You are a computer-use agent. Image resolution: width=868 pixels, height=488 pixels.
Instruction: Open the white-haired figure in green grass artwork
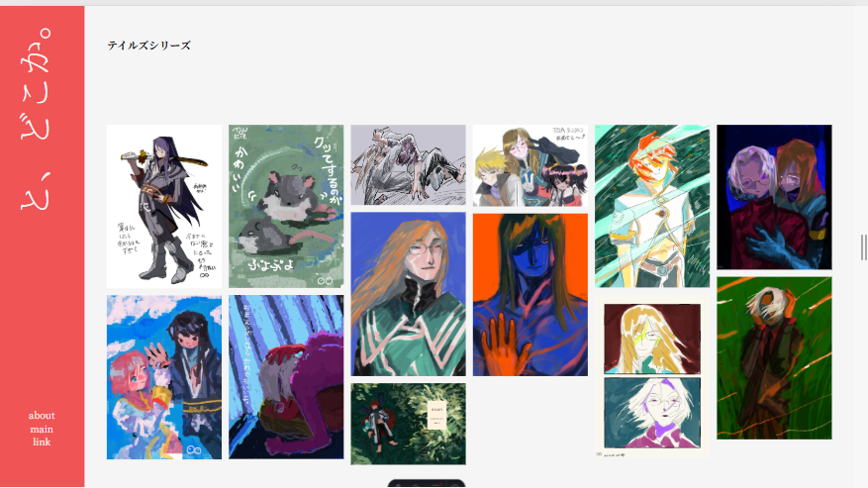tap(774, 358)
